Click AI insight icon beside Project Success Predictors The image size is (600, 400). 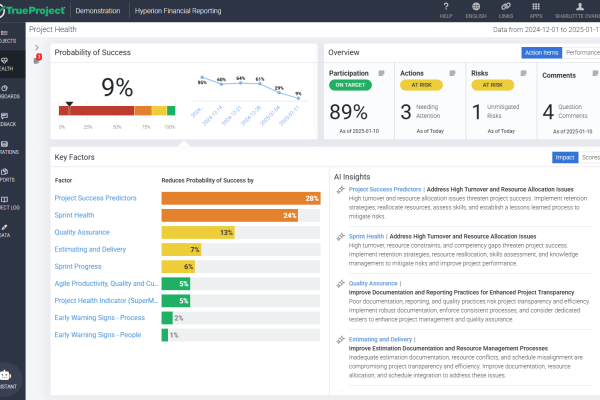(x=341, y=190)
